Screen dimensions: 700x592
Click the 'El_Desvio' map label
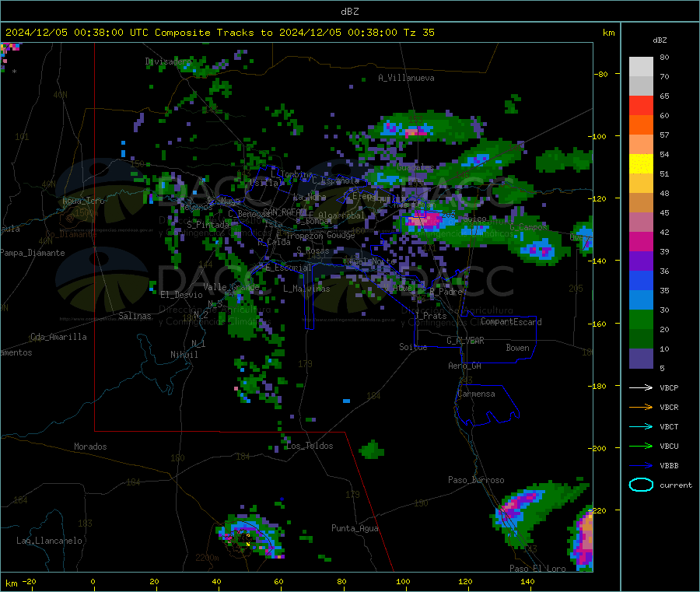pyautogui.click(x=181, y=295)
